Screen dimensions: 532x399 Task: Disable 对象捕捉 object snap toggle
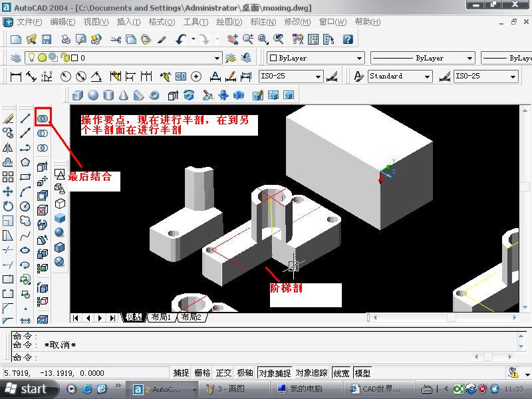[275, 373]
